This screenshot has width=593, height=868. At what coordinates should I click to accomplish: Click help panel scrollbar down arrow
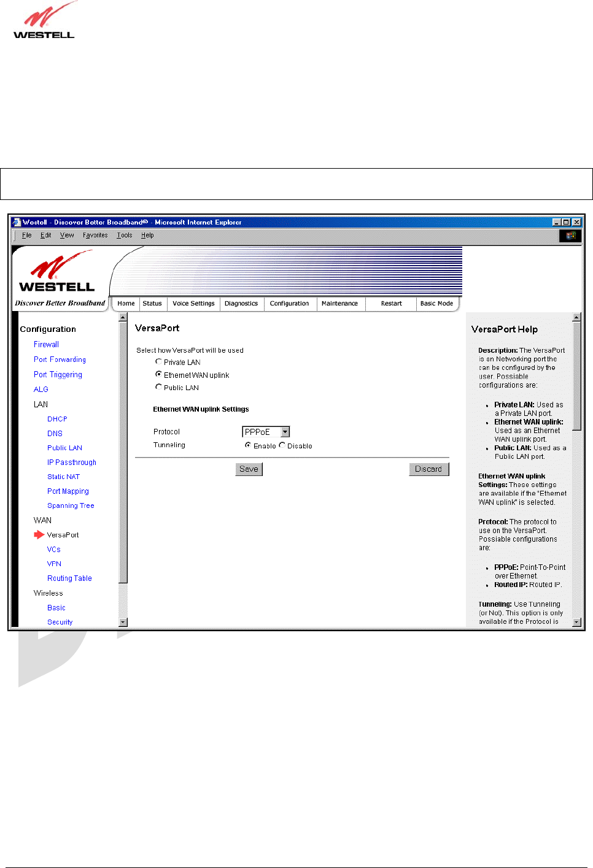coord(576,622)
